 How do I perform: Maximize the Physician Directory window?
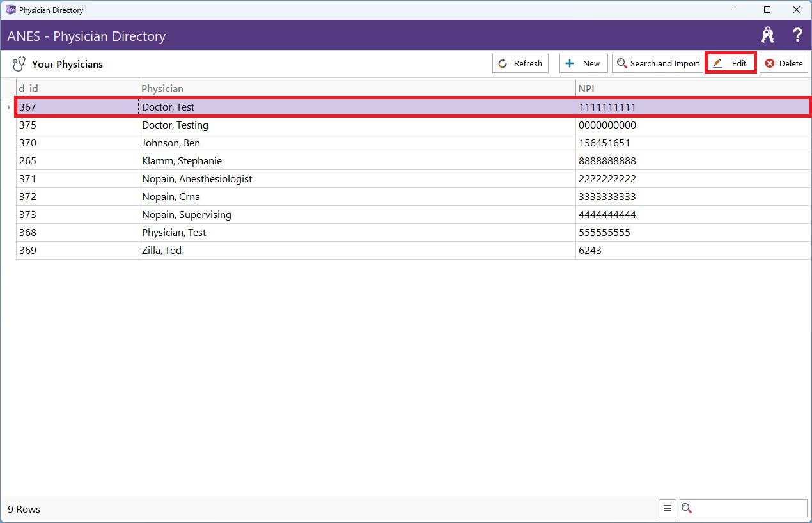[x=767, y=10]
